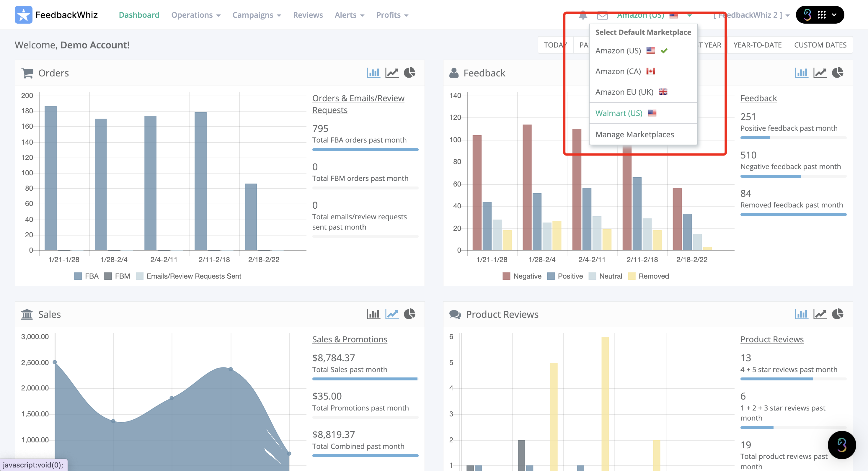Select Amazon (US) marketplace
The width and height of the screenshot is (868, 471).
point(643,50)
